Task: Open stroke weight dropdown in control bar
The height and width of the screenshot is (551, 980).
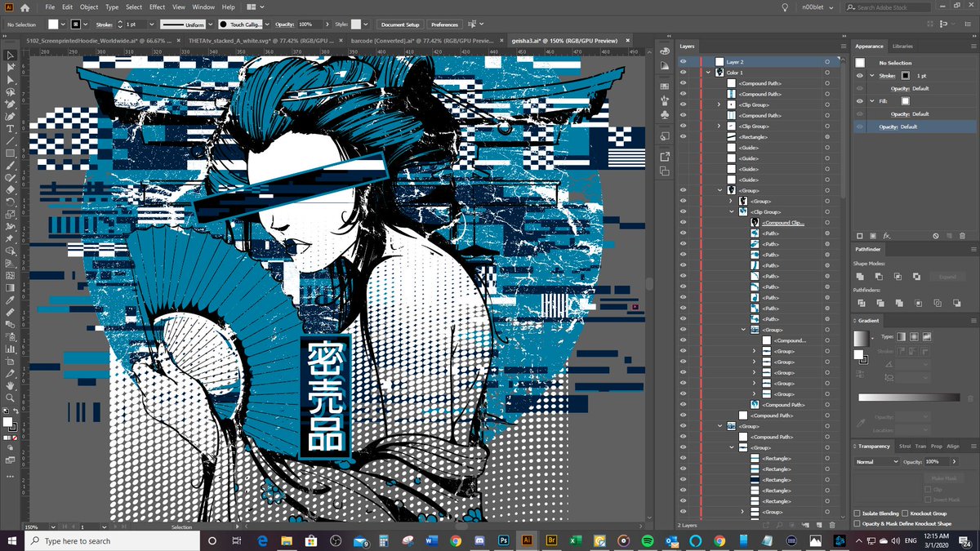Action: click(x=152, y=24)
